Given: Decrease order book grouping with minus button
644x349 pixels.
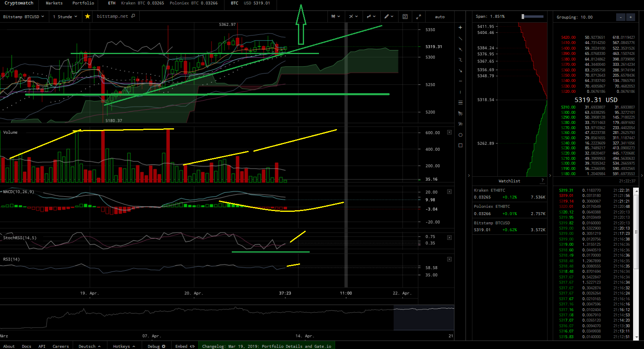Looking at the screenshot, I should [621, 17].
